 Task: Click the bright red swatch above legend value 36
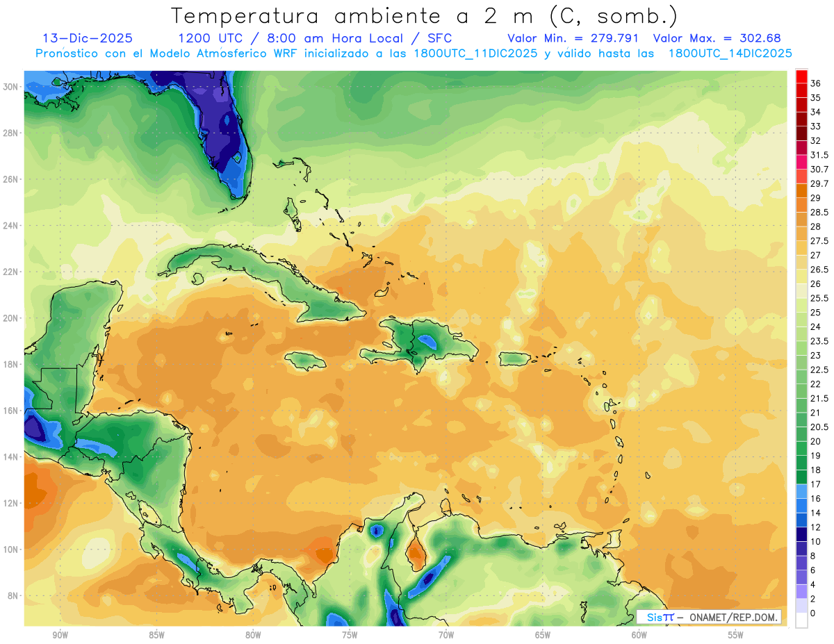pyautogui.click(x=801, y=76)
